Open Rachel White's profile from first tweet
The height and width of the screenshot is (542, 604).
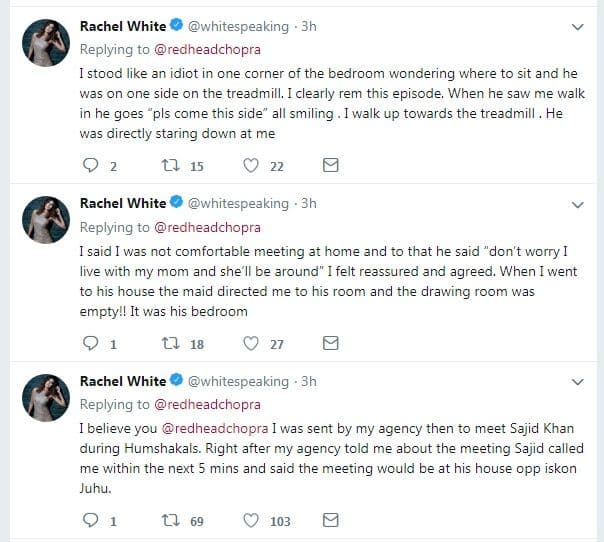tap(122, 26)
